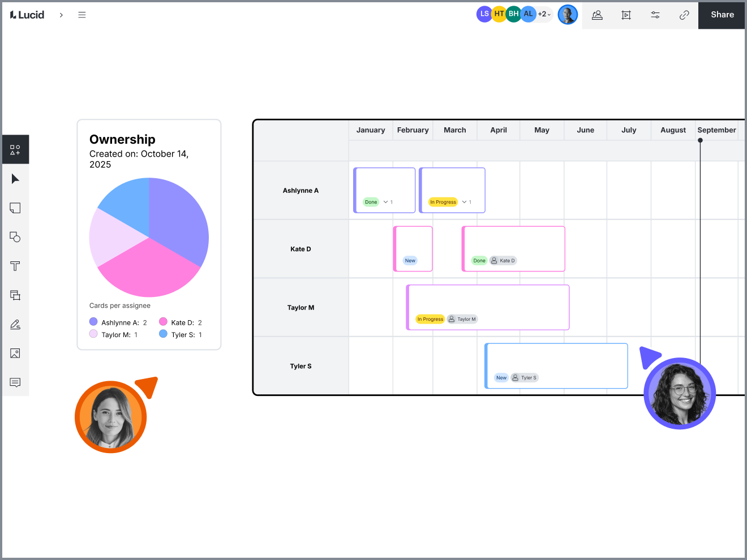Open the comments tool
This screenshot has height=560, width=747.
(15, 383)
